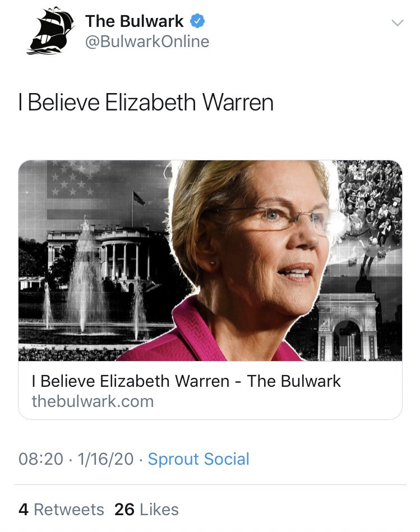Click the 1/16/20 post date
The height and width of the screenshot is (532, 420).
[105, 459]
